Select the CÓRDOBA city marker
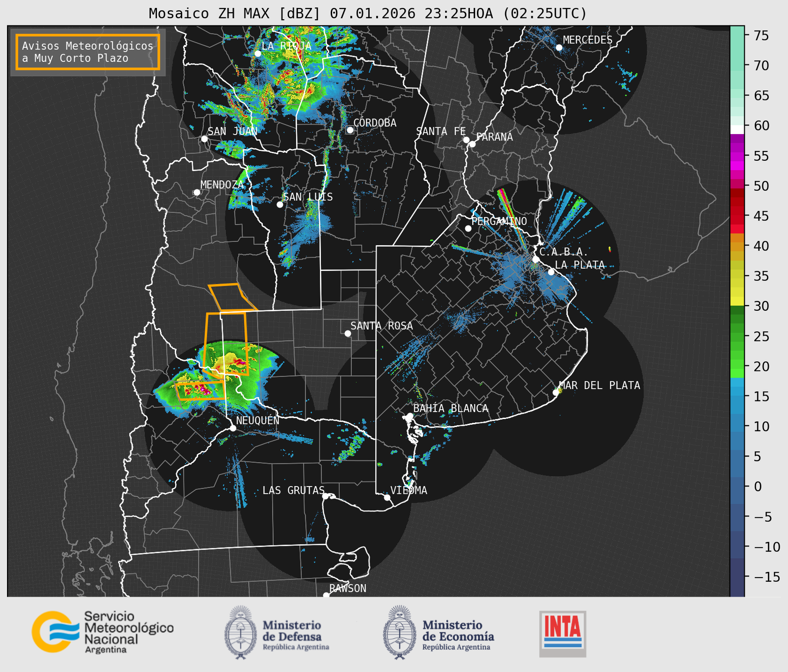The height and width of the screenshot is (672, 788). pos(350,130)
